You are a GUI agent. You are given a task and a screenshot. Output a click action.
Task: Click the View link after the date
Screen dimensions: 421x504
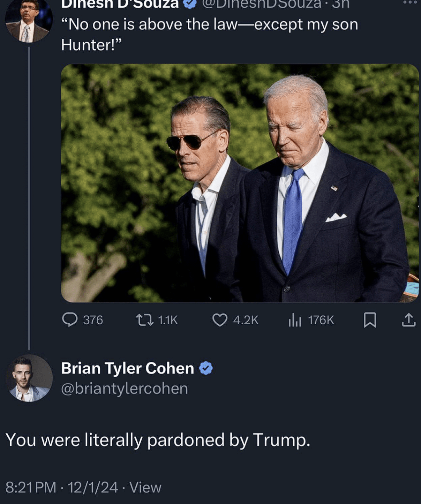pyautogui.click(x=145, y=487)
